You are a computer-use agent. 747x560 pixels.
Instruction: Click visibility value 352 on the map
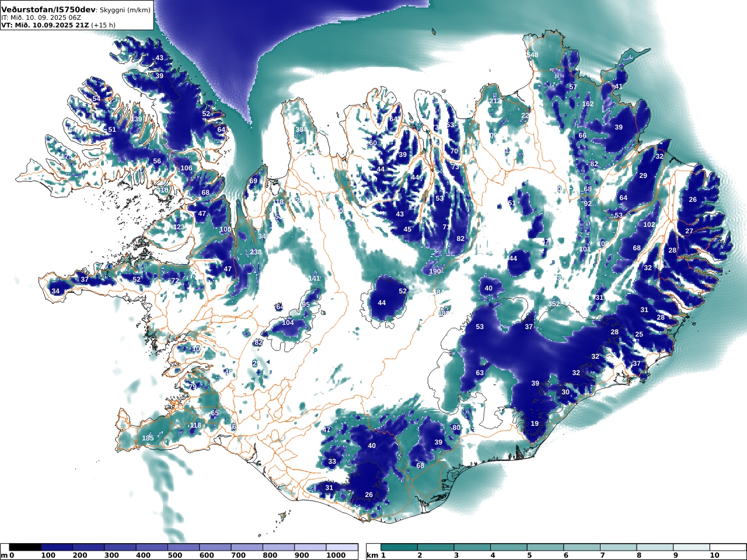[554, 304]
